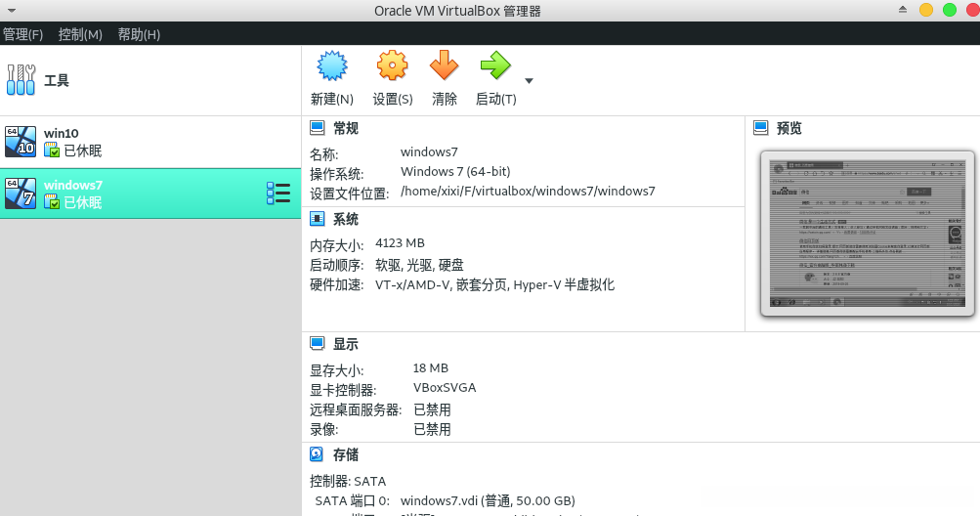This screenshot has height=516, width=980.
Task: Click the General (常规) section icon
Action: 318,128
